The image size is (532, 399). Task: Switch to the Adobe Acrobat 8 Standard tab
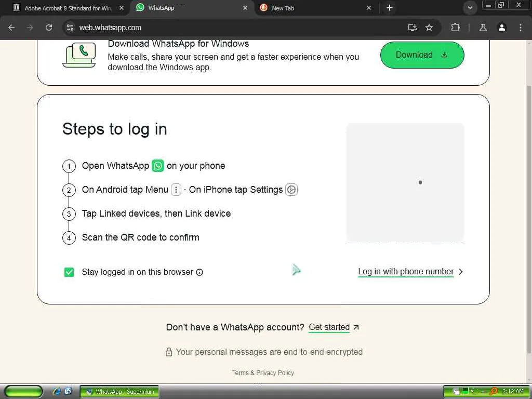pyautogui.click(x=68, y=8)
